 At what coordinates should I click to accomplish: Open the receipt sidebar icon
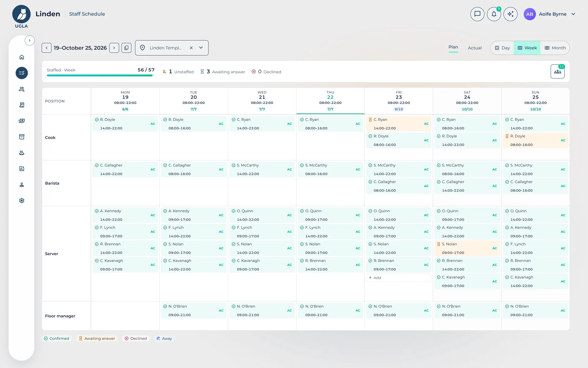click(x=21, y=105)
